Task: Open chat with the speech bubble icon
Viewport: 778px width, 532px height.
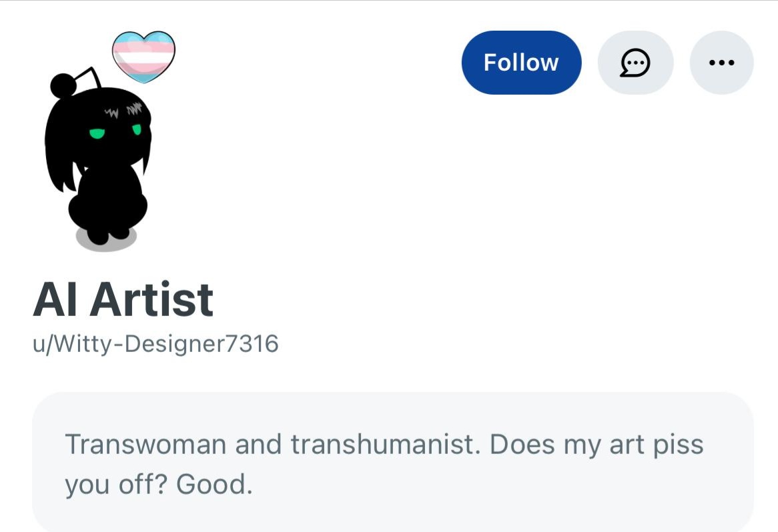Action: tap(635, 63)
